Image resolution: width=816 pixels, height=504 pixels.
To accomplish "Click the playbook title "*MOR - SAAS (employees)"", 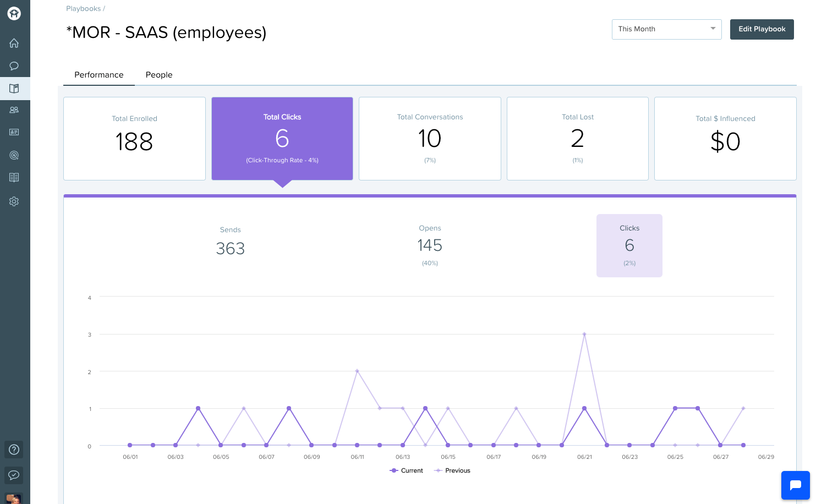I will coord(166,32).
